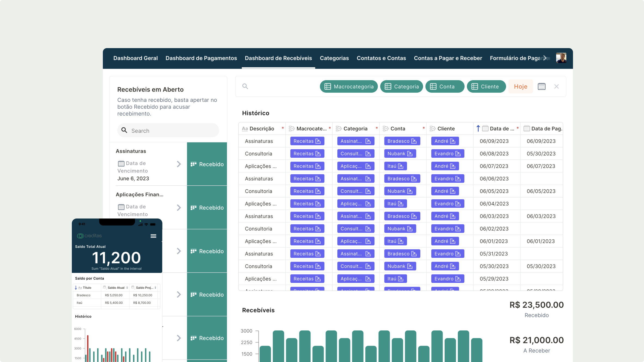Toggle sort on Data de Vencimento column
Screen dimensions: 644x362
click(478, 129)
